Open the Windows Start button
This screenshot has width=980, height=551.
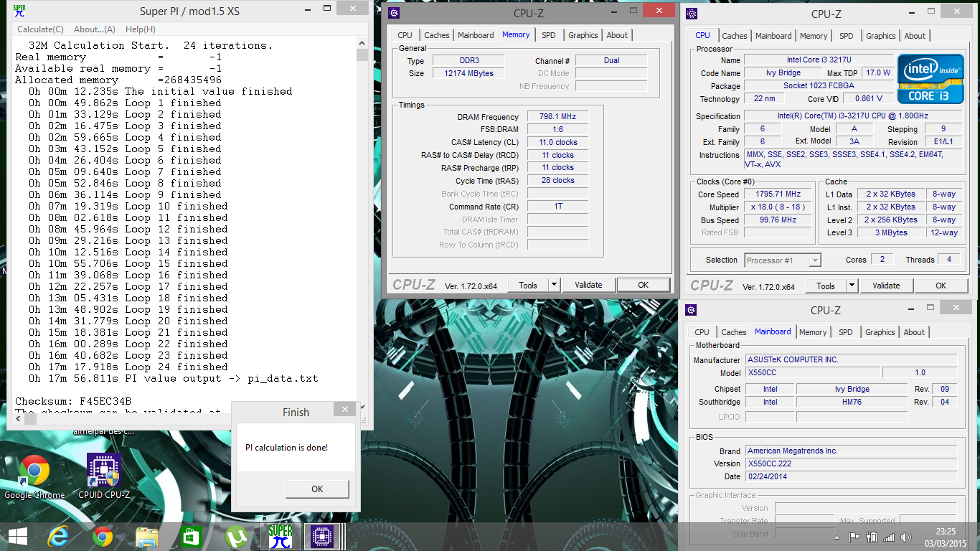click(17, 537)
